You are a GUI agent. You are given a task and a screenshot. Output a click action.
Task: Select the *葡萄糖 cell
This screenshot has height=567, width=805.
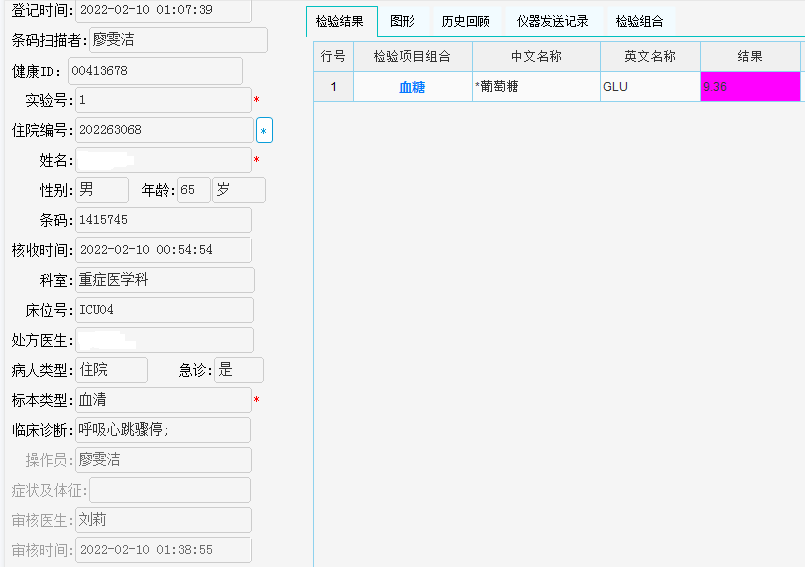[536, 86]
